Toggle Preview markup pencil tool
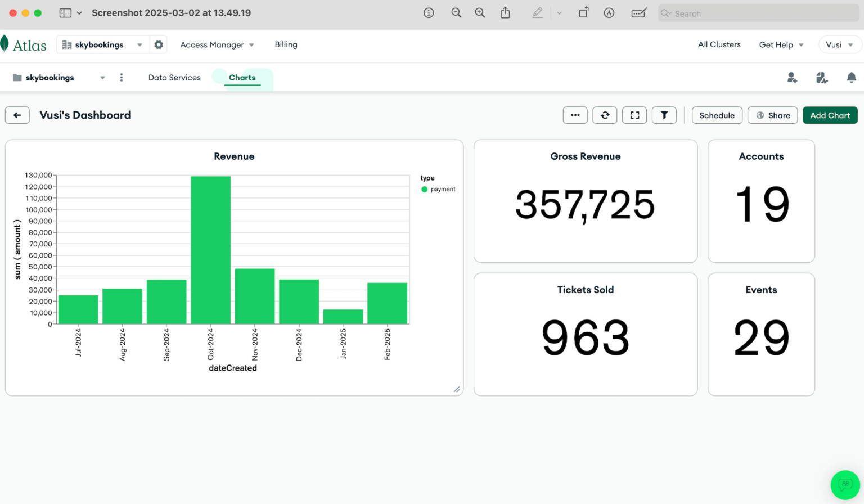 pos(538,13)
